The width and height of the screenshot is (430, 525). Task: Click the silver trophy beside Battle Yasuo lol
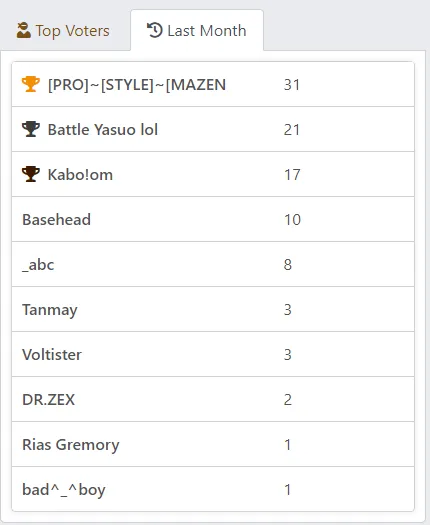pyautogui.click(x=31, y=129)
